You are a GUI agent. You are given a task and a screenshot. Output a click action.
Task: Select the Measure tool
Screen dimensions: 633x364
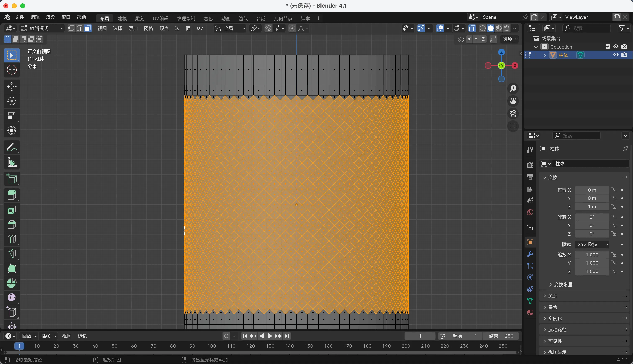[x=12, y=162]
